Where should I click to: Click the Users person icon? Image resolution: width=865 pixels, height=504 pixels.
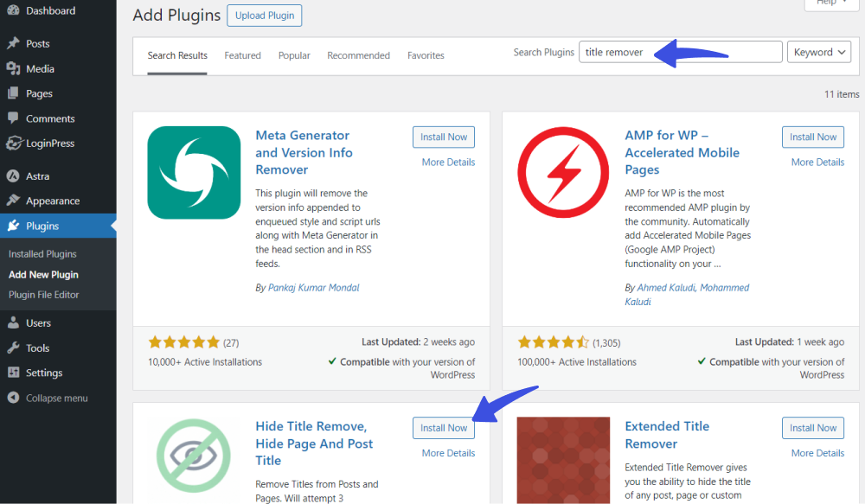(x=13, y=322)
